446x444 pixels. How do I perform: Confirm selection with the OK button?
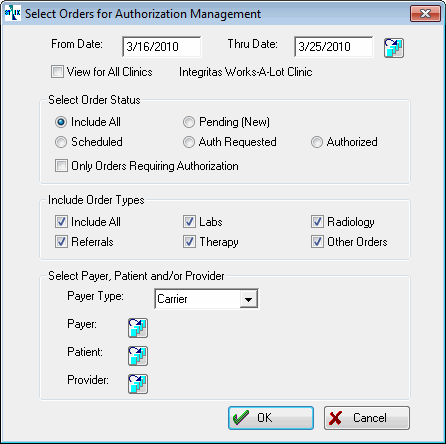[271, 418]
